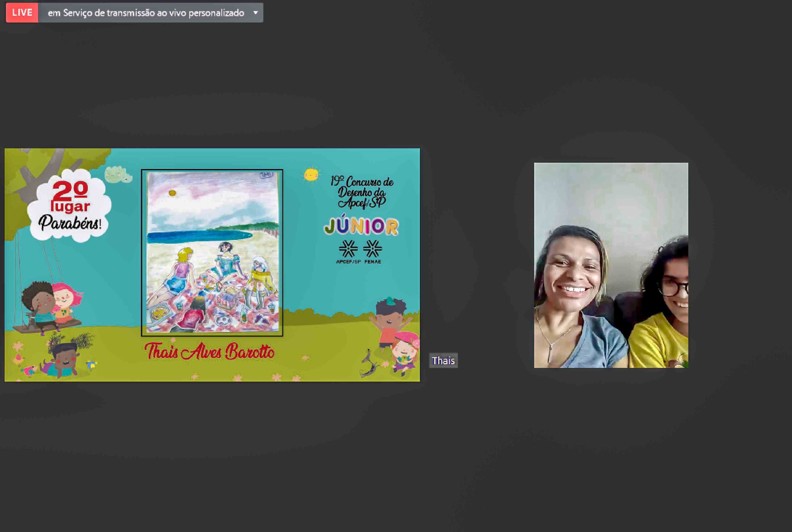Click the red LIVE indicator badge

(x=22, y=13)
